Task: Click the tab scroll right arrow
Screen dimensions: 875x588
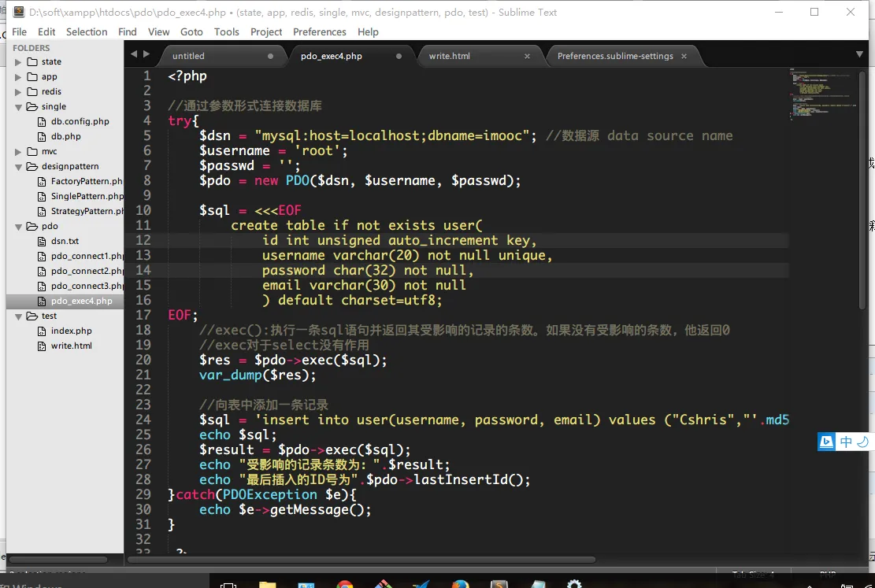Action: pos(146,54)
